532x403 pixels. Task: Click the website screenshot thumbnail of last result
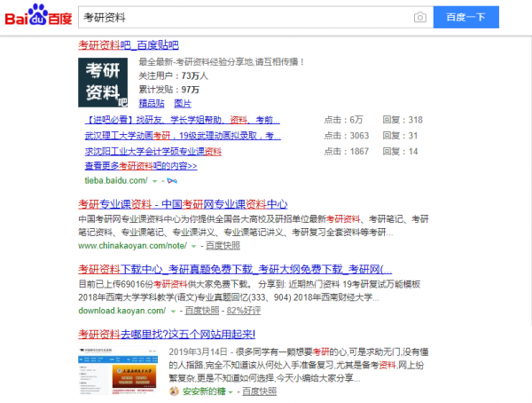[x=118, y=370]
